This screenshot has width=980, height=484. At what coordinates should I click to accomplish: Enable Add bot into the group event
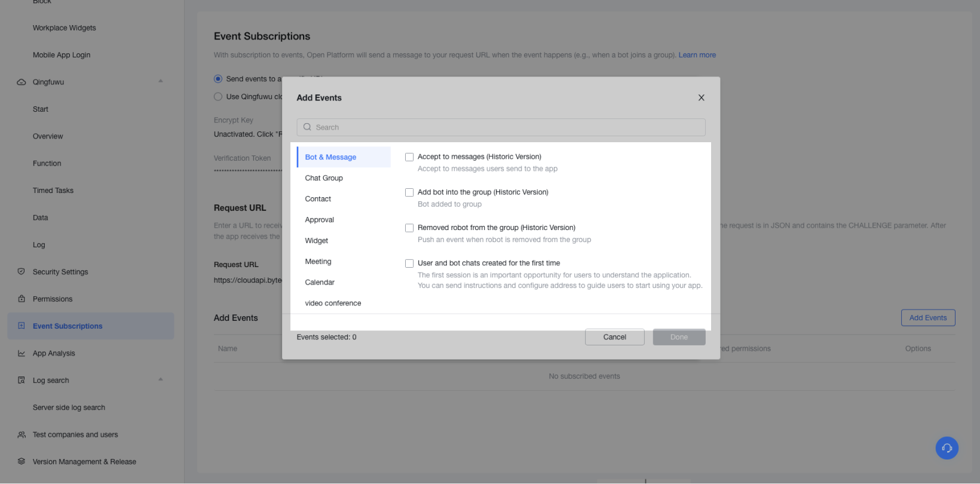[x=409, y=192]
